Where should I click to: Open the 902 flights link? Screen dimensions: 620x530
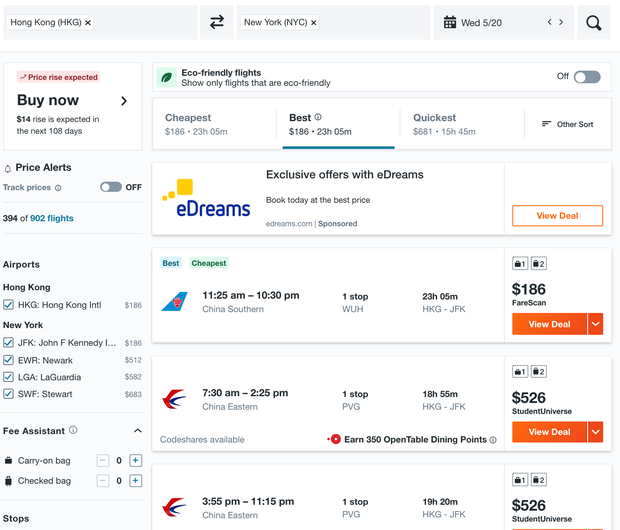coord(51,218)
